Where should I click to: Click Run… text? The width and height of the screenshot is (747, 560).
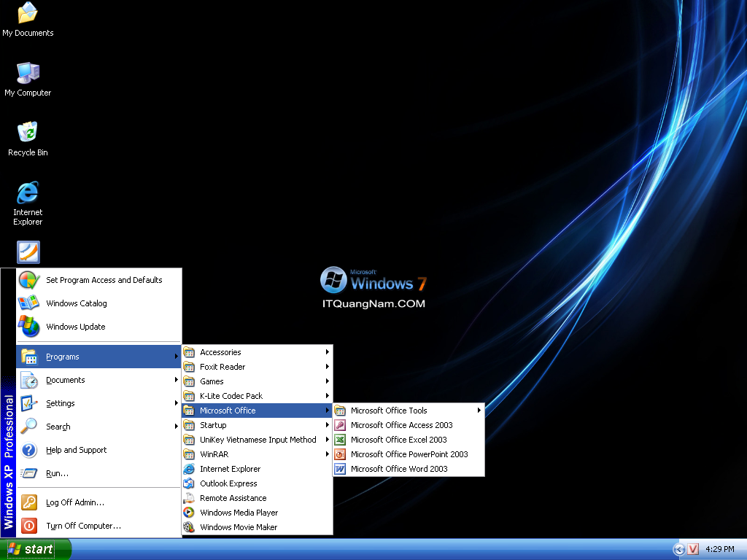(57, 473)
